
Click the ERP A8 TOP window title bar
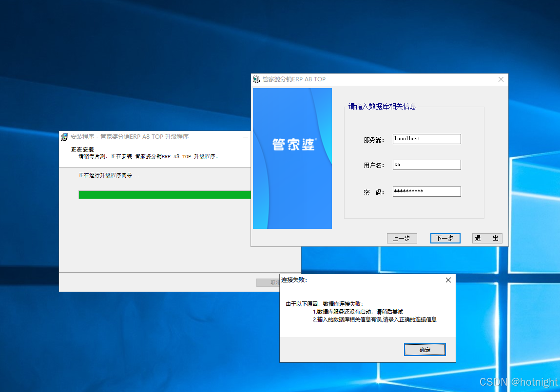click(x=366, y=79)
